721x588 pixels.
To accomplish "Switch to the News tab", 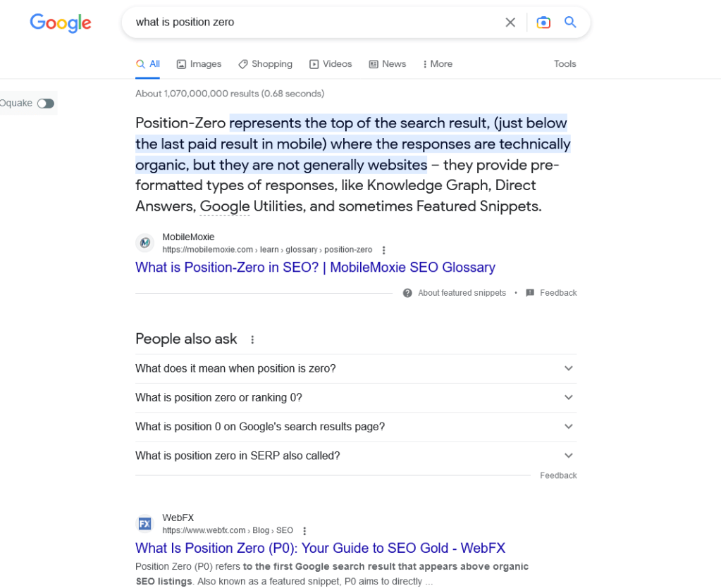I will (x=387, y=63).
